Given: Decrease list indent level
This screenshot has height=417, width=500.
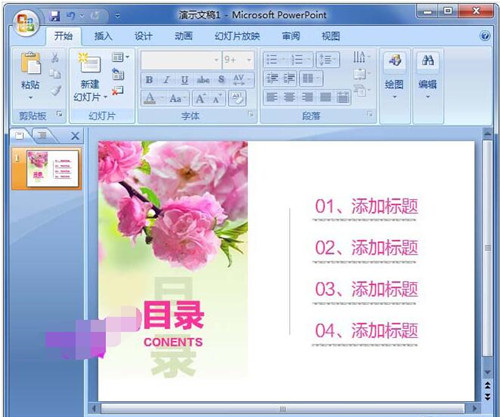Looking at the screenshot, I should pos(272,79).
